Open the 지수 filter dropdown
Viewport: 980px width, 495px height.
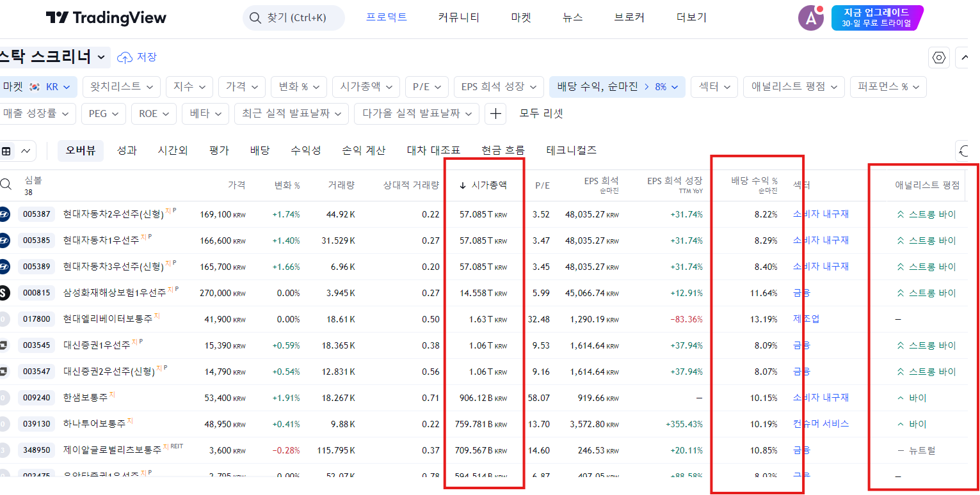pyautogui.click(x=189, y=87)
